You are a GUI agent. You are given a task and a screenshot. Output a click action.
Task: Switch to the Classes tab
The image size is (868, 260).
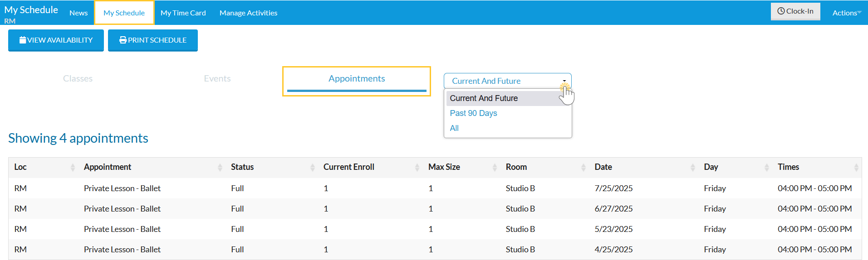[78, 79]
